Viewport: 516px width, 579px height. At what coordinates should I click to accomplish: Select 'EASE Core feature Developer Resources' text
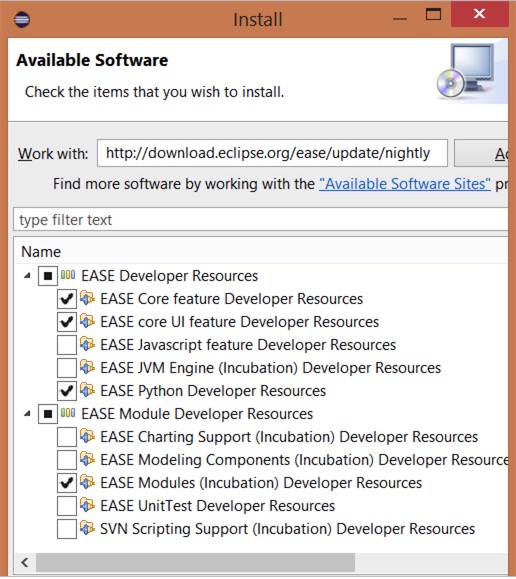232,299
